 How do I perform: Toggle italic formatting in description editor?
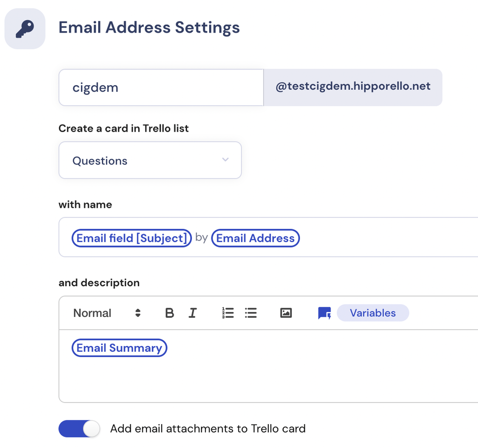(193, 313)
